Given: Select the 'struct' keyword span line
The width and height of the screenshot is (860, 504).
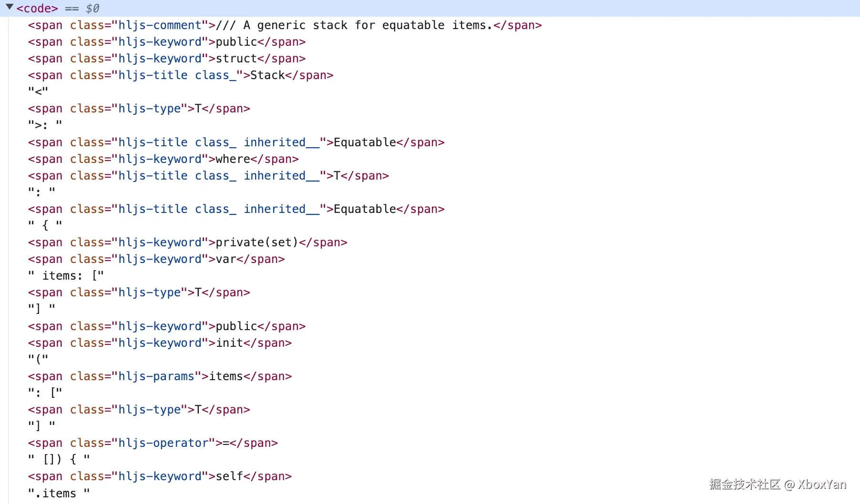Looking at the screenshot, I should 166,59.
